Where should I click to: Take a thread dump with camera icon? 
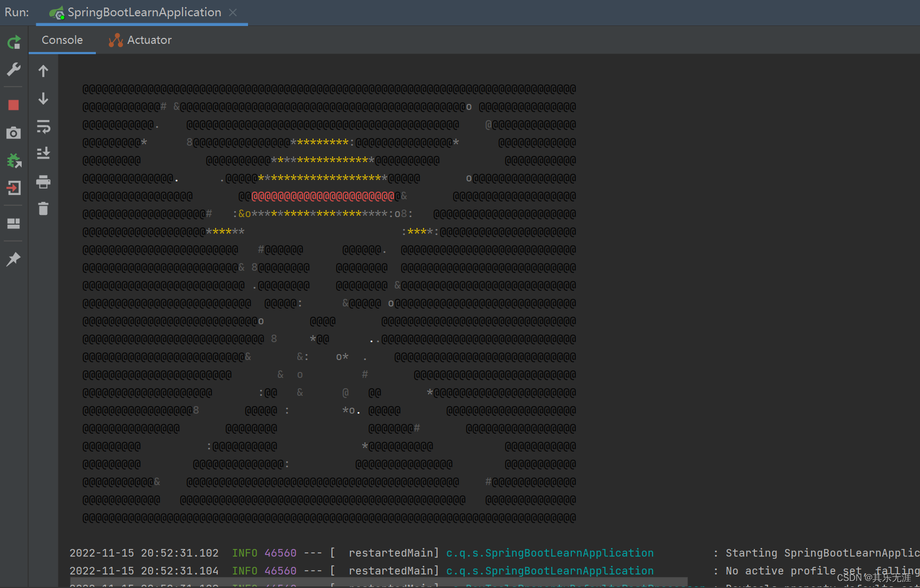point(14,133)
